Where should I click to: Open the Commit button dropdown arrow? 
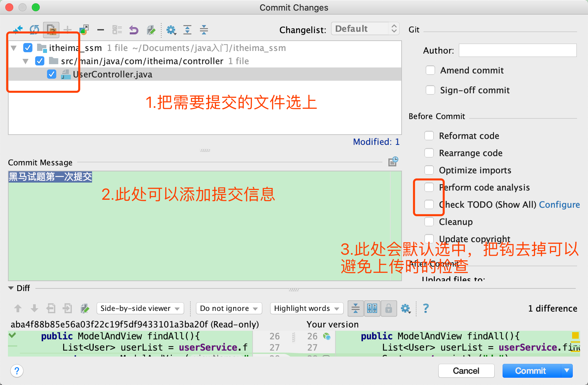tap(567, 370)
